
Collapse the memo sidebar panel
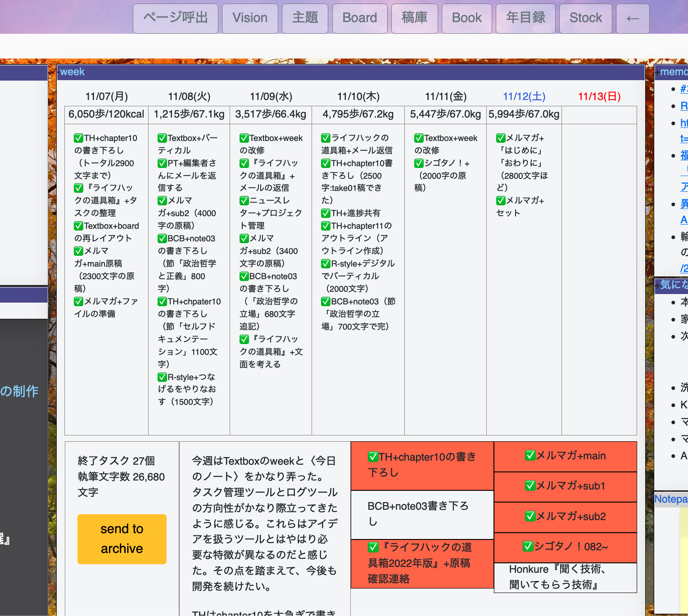point(658,72)
